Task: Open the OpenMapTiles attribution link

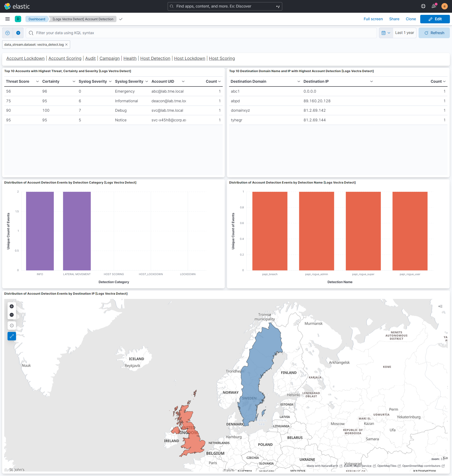Action: click(389, 466)
